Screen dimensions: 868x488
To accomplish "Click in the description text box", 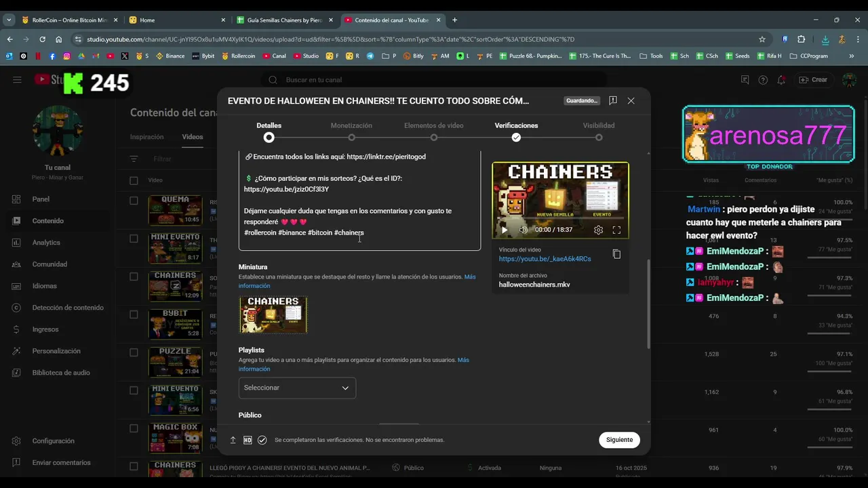I will (359, 200).
